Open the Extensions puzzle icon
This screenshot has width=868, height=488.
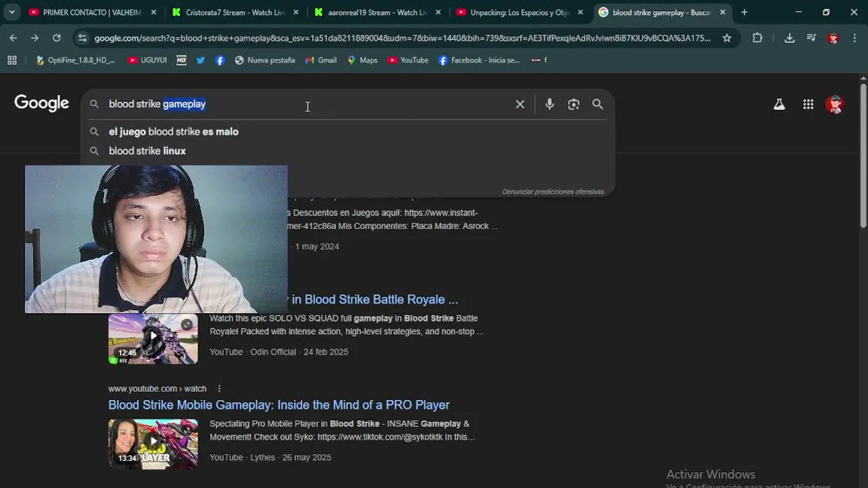(x=757, y=38)
